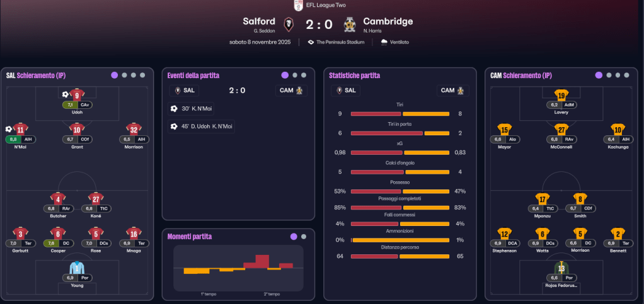Click the Possesso stat bar
This screenshot has width=644, height=304.
(x=400, y=191)
